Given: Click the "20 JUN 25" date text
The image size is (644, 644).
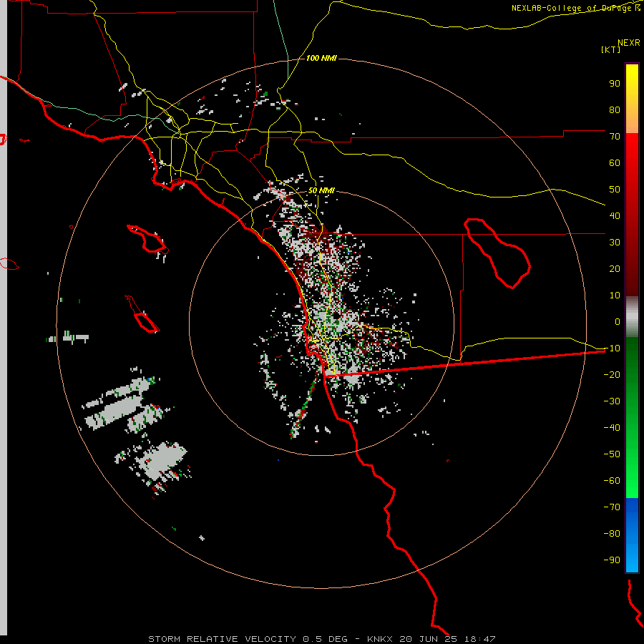Looking at the screenshot, I should coord(428,639).
